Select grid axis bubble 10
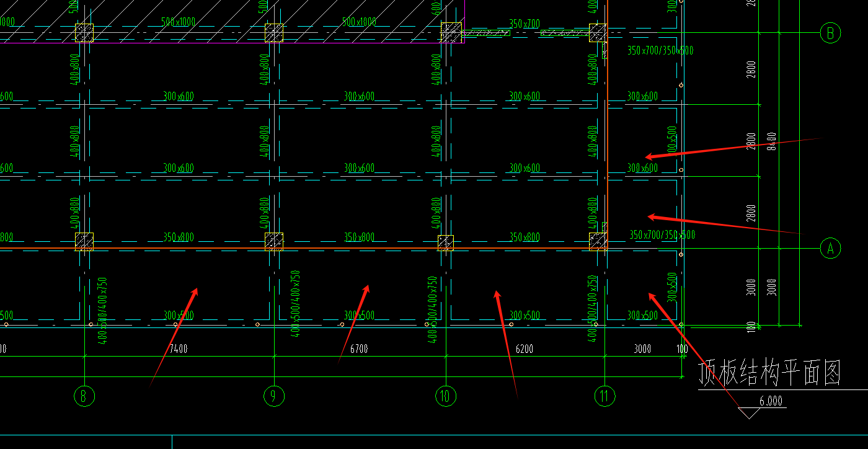The height and width of the screenshot is (449, 868). (445, 396)
